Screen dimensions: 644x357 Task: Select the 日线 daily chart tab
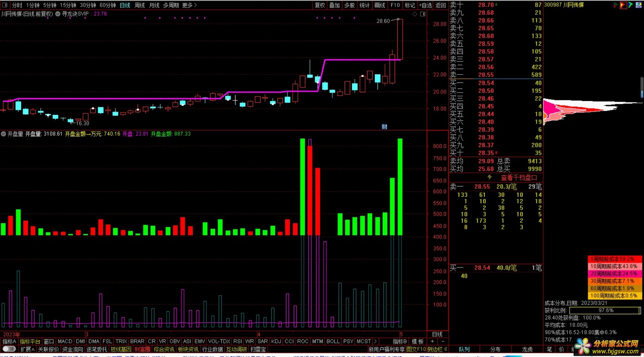[x=125, y=5]
